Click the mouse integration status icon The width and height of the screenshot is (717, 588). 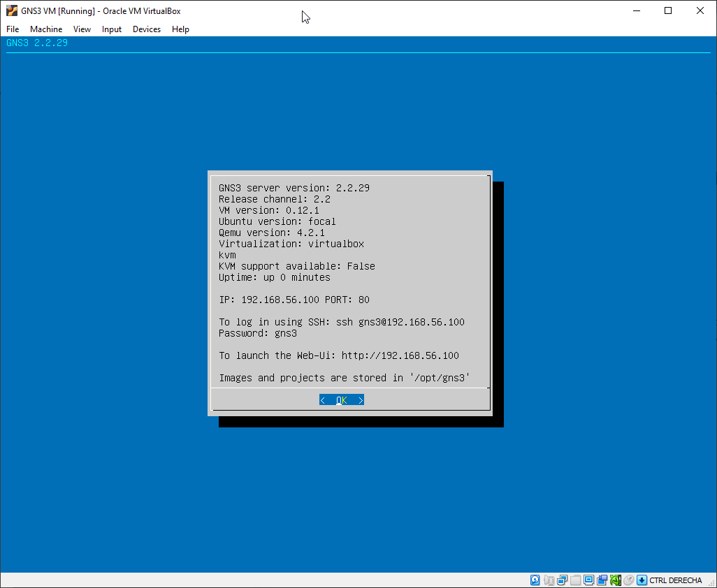tap(629, 580)
